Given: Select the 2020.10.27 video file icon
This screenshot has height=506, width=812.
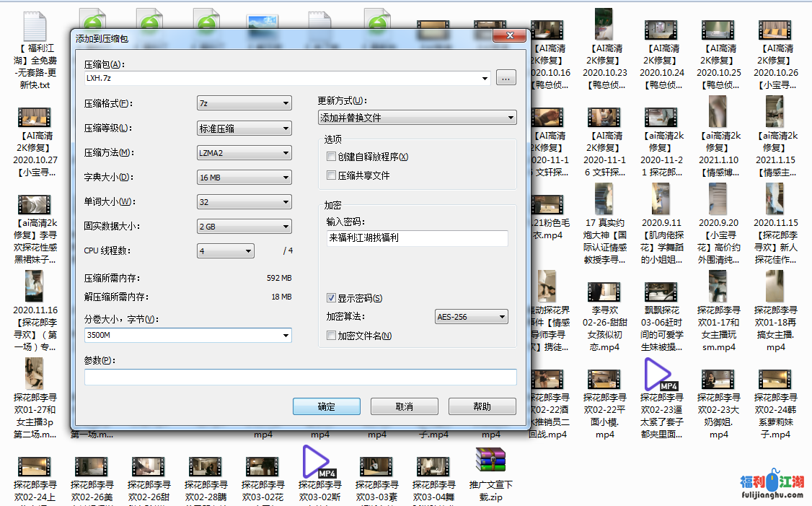Looking at the screenshot, I should pos(34,117).
